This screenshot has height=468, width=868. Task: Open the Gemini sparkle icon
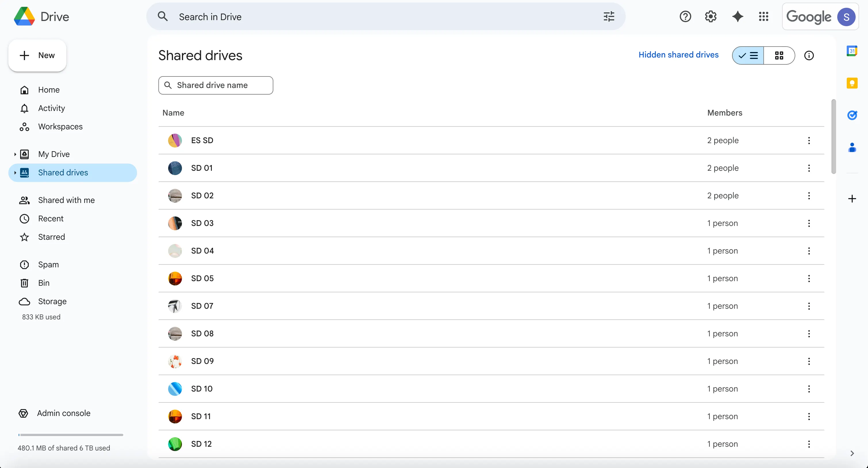737,16
